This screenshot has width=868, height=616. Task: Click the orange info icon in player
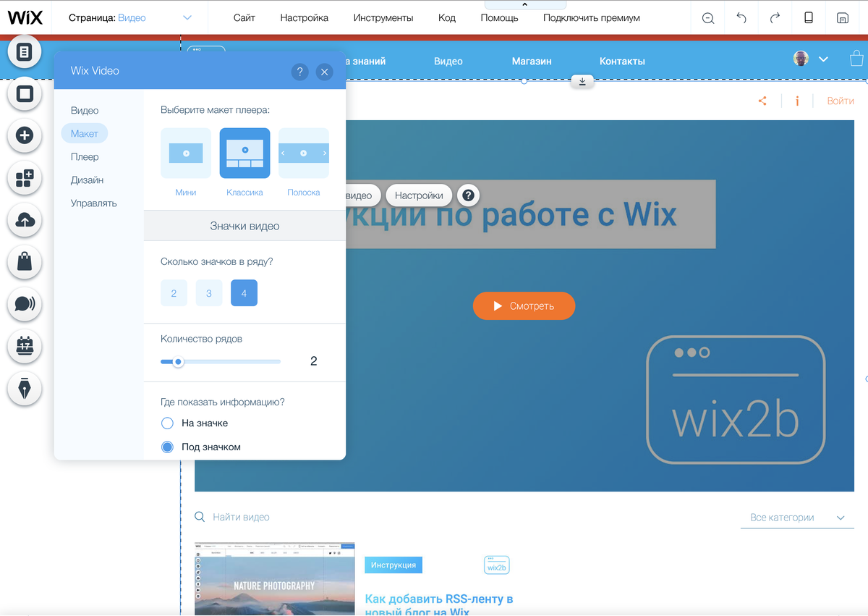point(797,101)
